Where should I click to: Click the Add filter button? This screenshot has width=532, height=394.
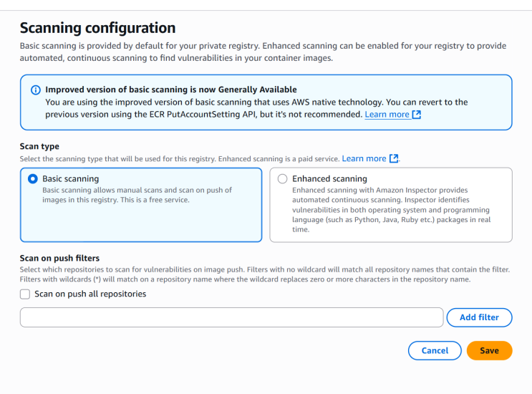(x=480, y=317)
